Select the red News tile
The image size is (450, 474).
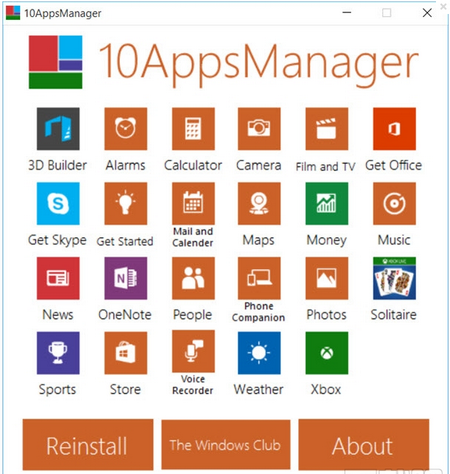coord(58,278)
